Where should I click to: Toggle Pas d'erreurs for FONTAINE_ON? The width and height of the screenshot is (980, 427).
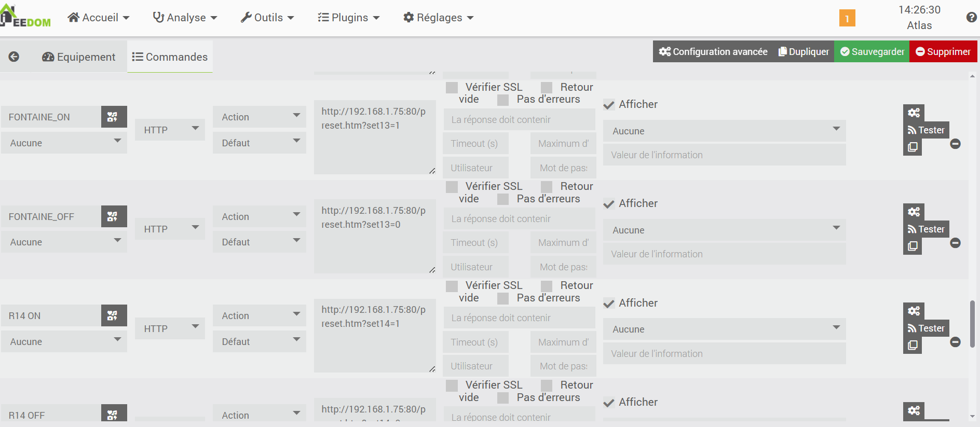pos(503,100)
